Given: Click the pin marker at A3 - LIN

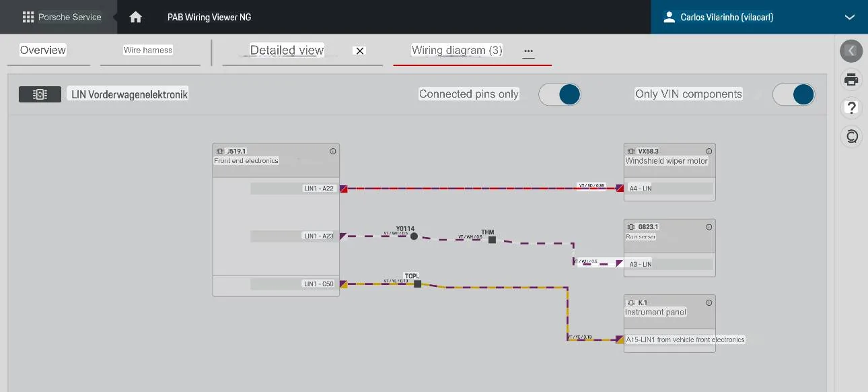Looking at the screenshot, I should click(x=620, y=264).
